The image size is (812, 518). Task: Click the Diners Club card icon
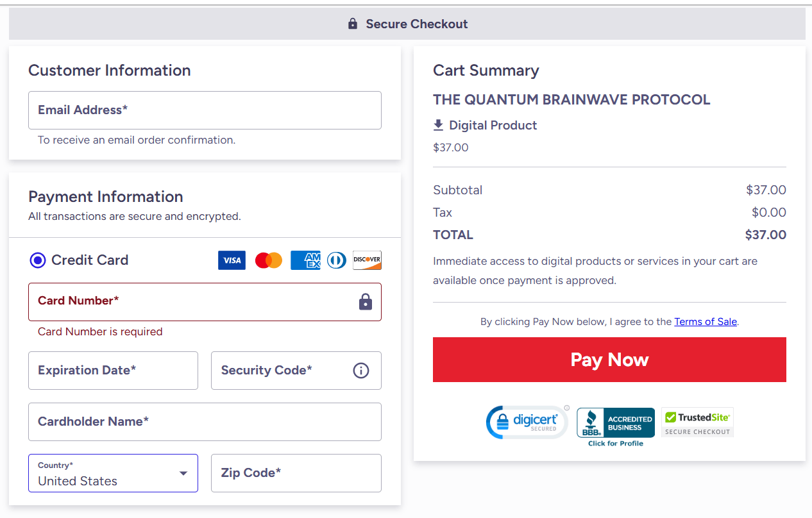click(336, 260)
